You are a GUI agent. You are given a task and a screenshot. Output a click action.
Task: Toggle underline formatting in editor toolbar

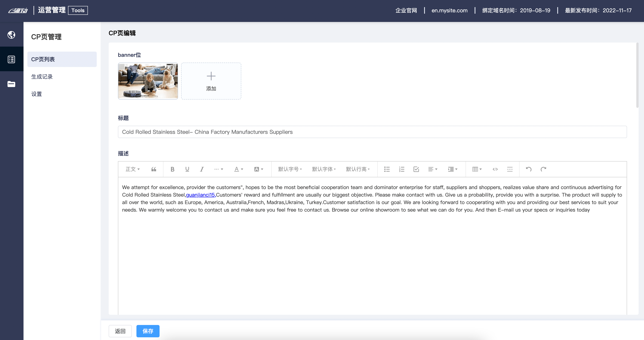click(187, 169)
